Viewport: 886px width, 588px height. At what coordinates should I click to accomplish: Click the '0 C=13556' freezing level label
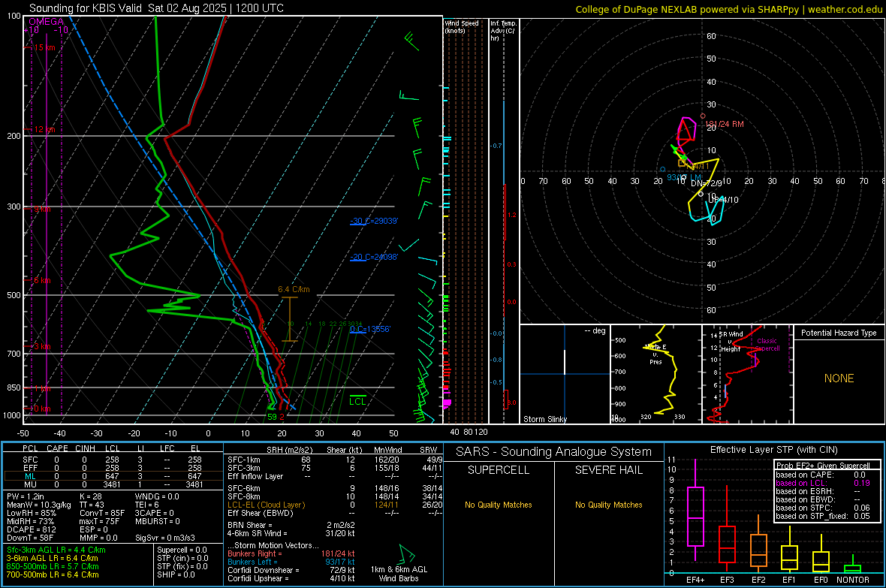(370, 329)
